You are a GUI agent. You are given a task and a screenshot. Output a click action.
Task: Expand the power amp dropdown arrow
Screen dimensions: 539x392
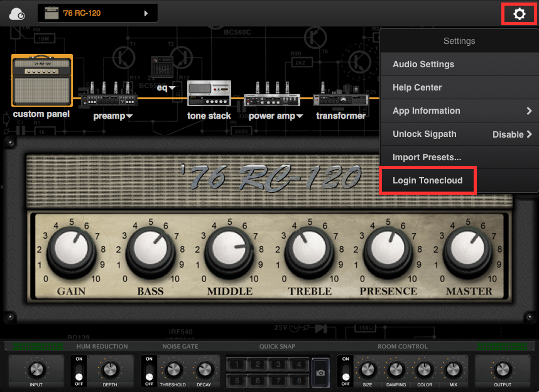[300, 116]
